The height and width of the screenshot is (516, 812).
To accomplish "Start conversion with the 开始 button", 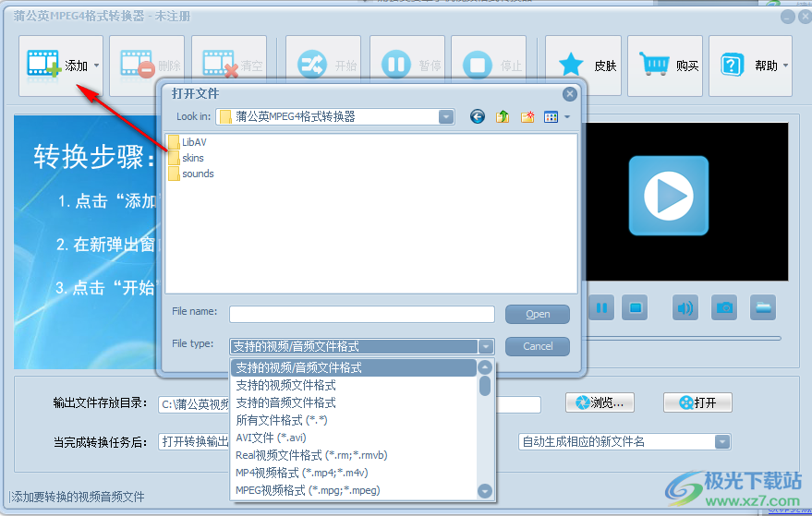I will tap(323, 66).
